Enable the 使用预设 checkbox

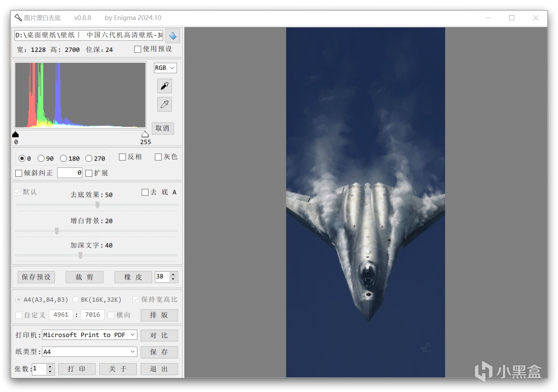138,49
